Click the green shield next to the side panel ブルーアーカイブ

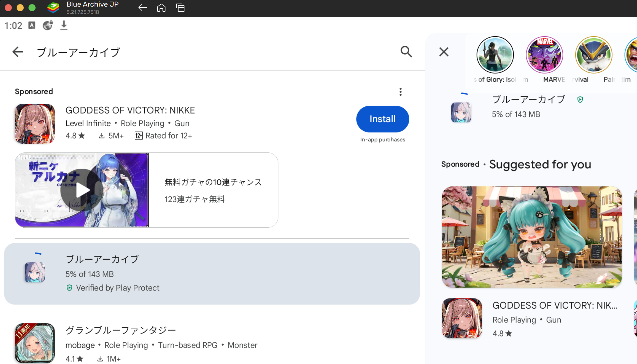point(580,100)
